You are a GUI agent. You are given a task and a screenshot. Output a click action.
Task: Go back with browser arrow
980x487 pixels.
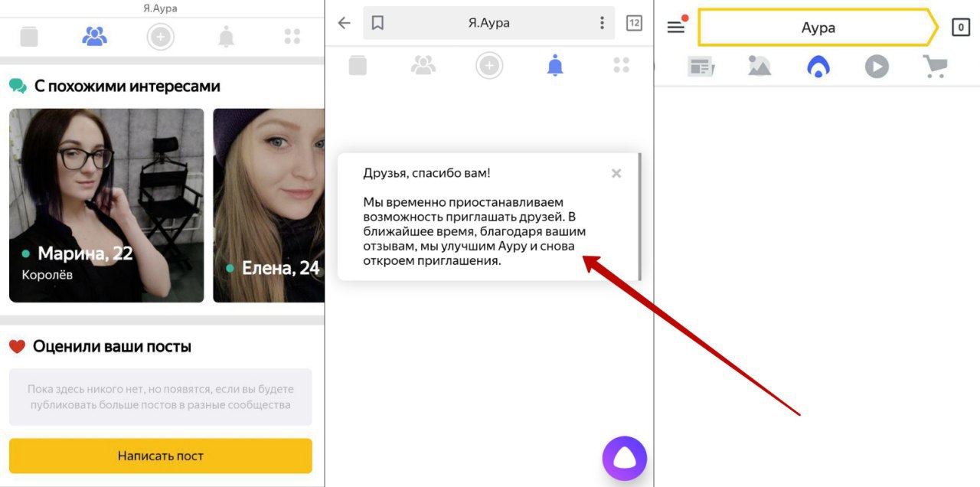[344, 23]
